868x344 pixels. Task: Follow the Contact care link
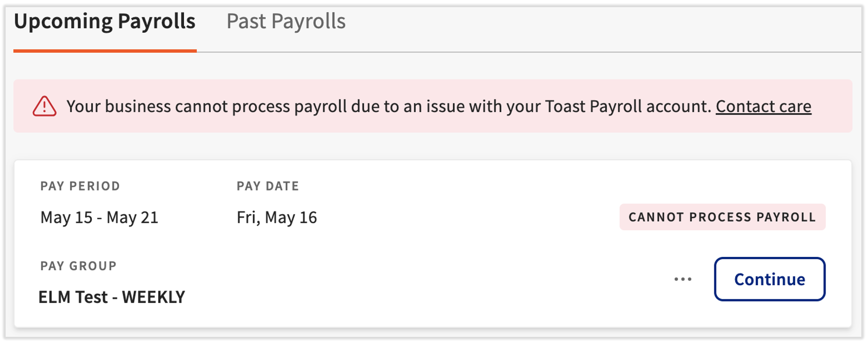coord(763,106)
